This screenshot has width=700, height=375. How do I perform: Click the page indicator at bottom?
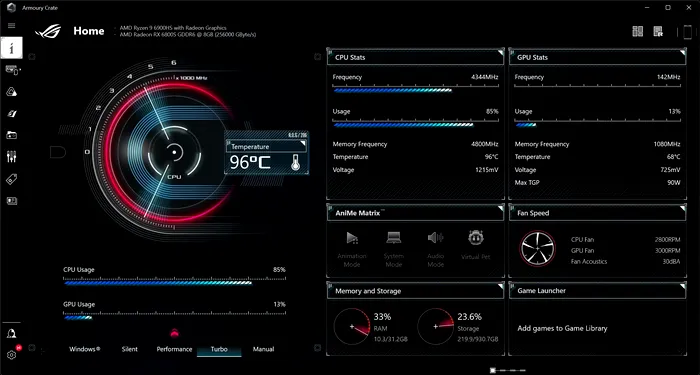coord(508,370)
